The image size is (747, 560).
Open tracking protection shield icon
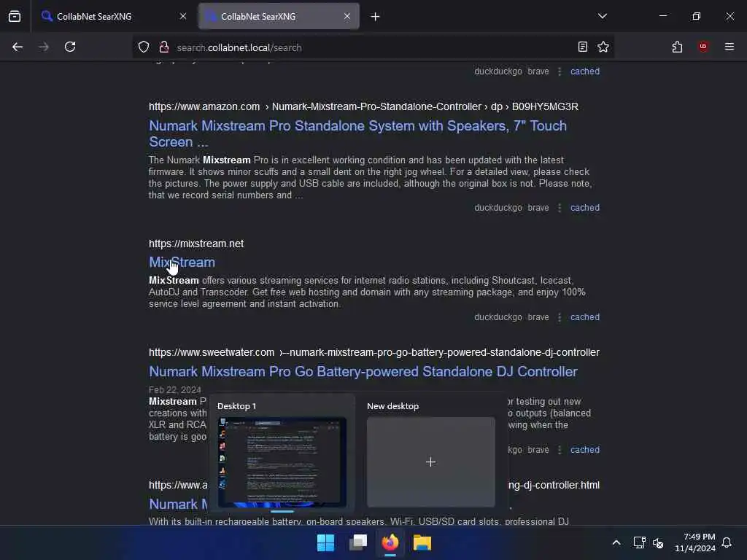[x=144, y=47]
